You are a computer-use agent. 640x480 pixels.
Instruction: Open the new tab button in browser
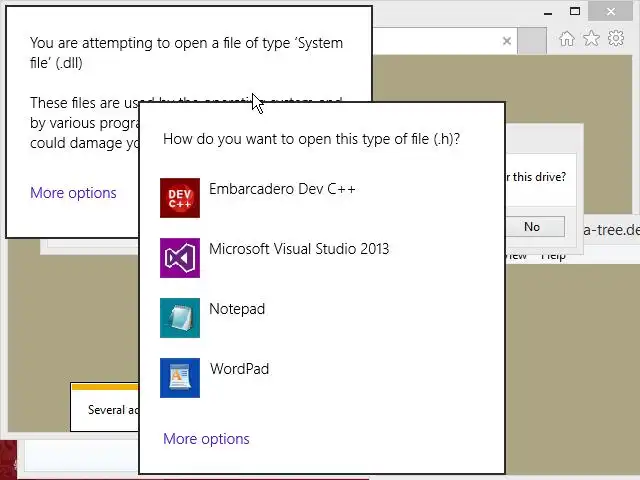click(532, 41)
